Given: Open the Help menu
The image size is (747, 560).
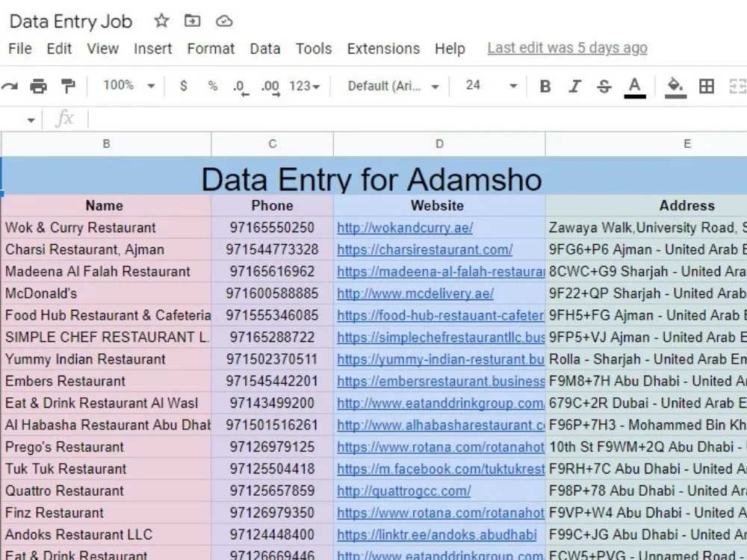Looking at the screenshot, I should tap(450, 49).
